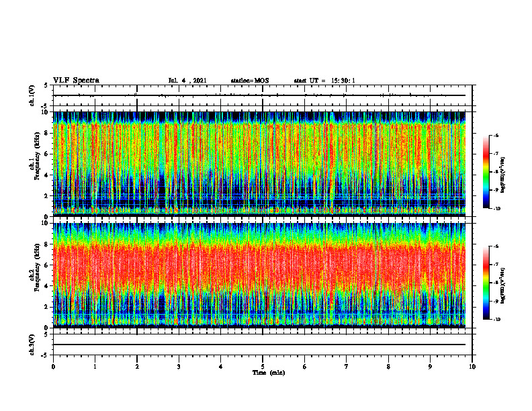Click the date text "Jul 4, 2021"
The height and width of the screenshot is (411, 532).
(187, 81)
